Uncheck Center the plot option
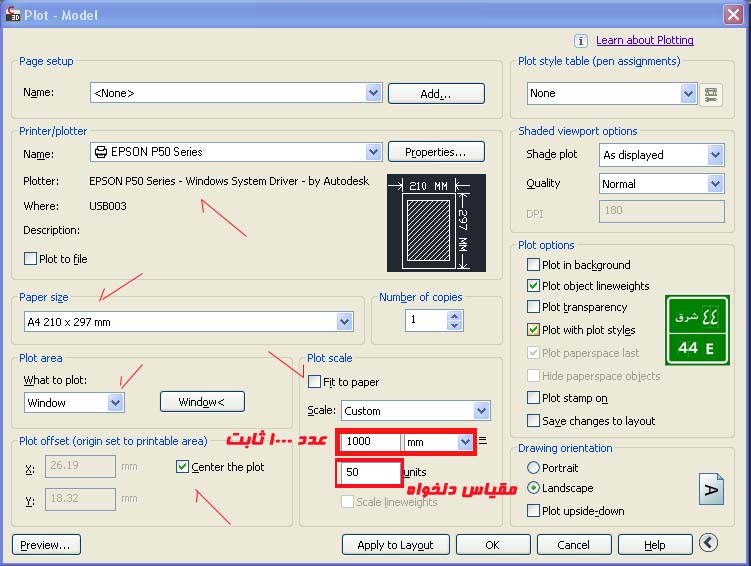The image size is (751, 566). (182, 467)
